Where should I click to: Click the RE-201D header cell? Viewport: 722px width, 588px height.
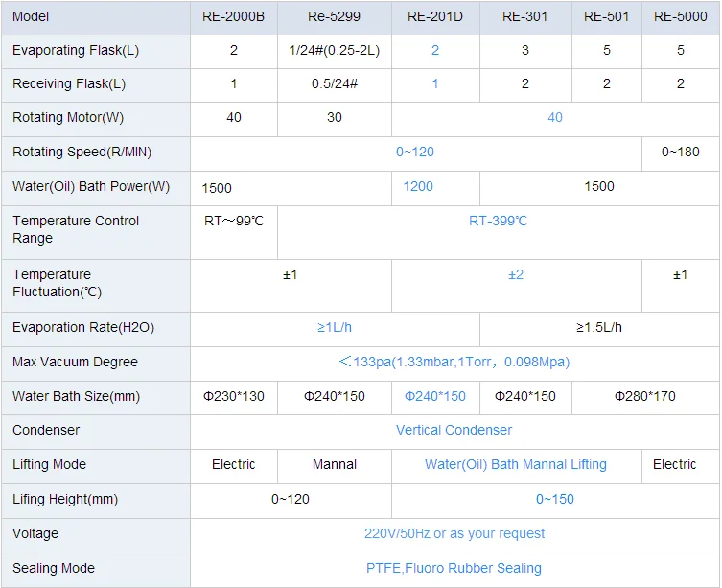coord(435,16)
